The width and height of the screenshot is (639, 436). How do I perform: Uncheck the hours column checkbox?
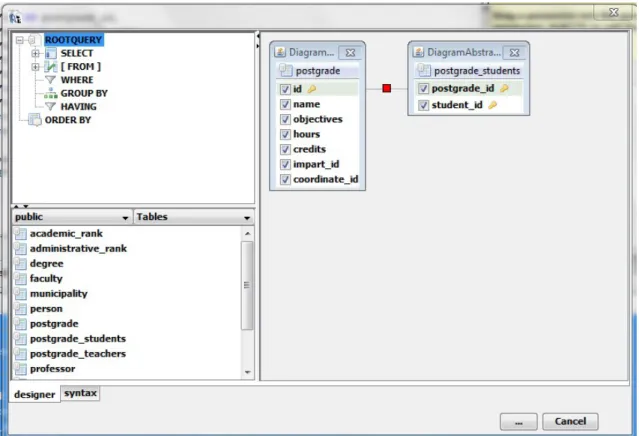[285, 134]
